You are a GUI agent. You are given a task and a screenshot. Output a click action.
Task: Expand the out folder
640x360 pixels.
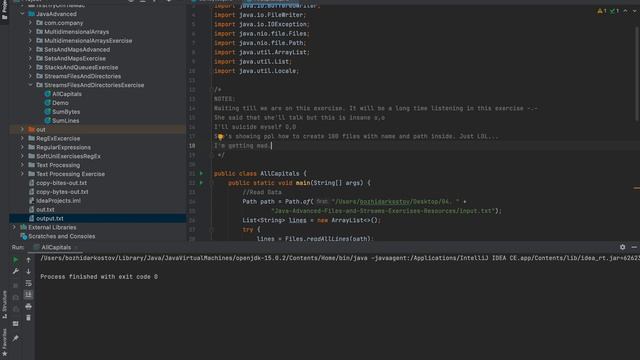22,129
